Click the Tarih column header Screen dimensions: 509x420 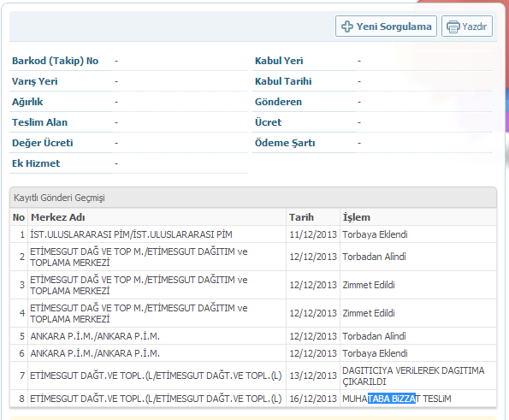(x=301, y=217)
